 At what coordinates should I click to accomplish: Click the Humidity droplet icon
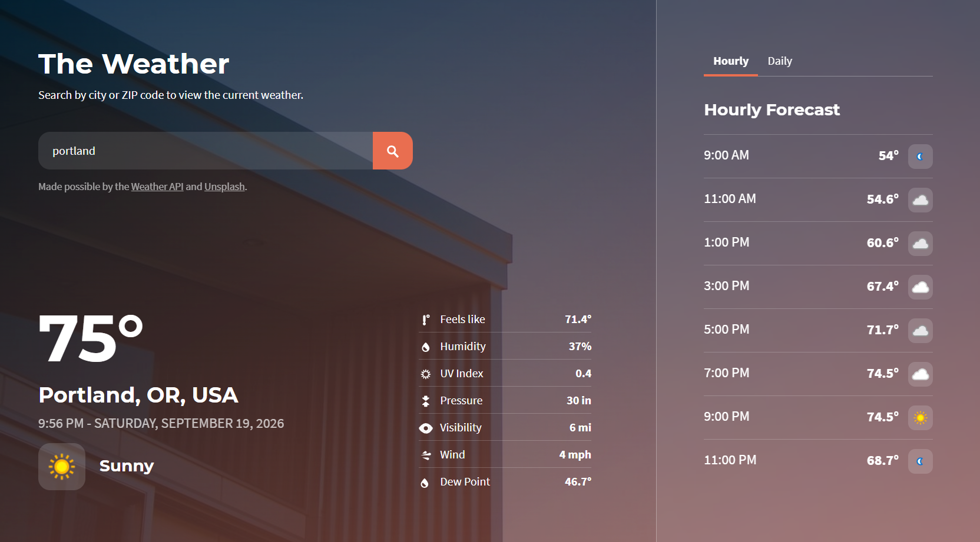pyautogui.click(x=426, y=347)
